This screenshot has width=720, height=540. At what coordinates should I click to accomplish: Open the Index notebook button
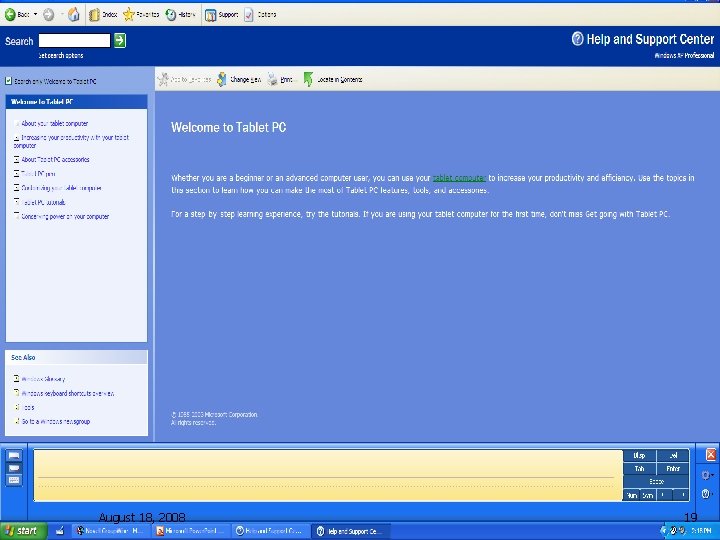coord(103,15)
